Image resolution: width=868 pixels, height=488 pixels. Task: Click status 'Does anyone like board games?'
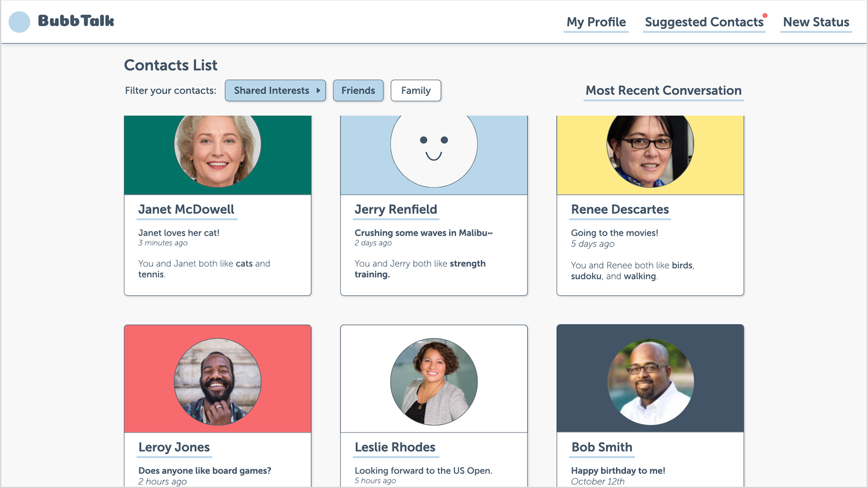pos(205,470)
